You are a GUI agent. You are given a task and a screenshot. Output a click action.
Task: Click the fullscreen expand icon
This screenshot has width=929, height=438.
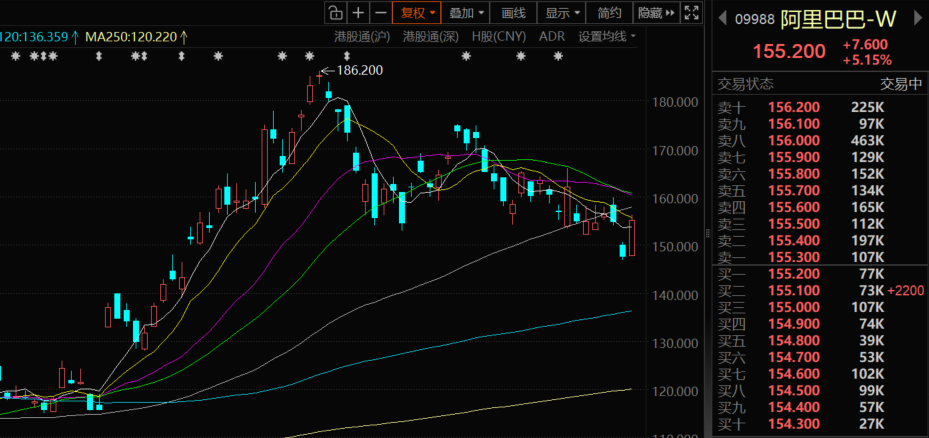pos(692,13)
